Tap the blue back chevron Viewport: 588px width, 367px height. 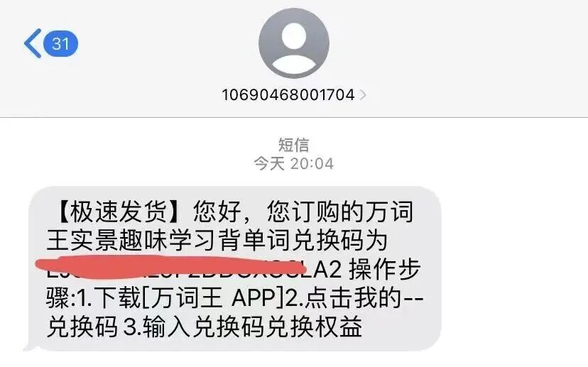[x=33, y=43]
